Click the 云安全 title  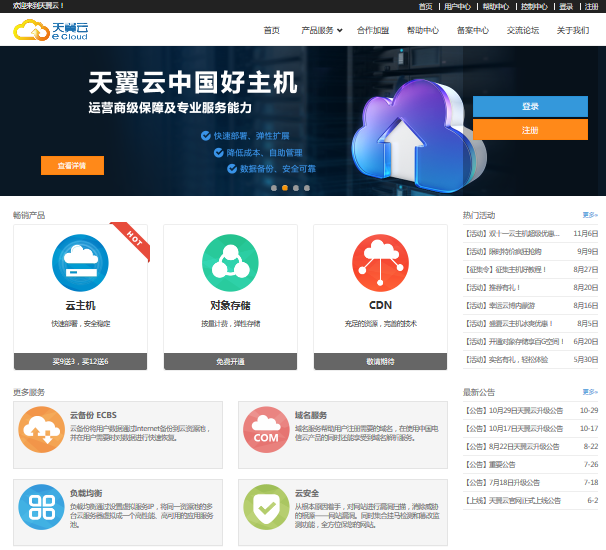(307, 493)
